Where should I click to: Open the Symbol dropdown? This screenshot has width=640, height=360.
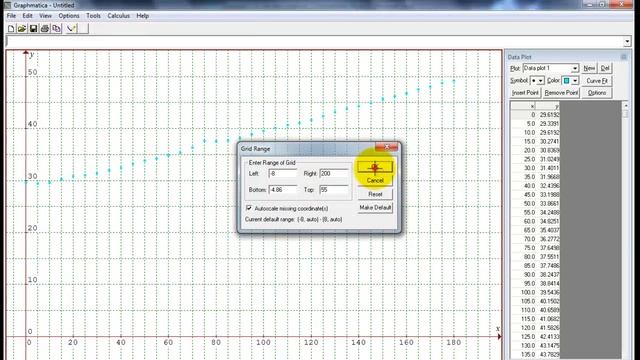541,81
